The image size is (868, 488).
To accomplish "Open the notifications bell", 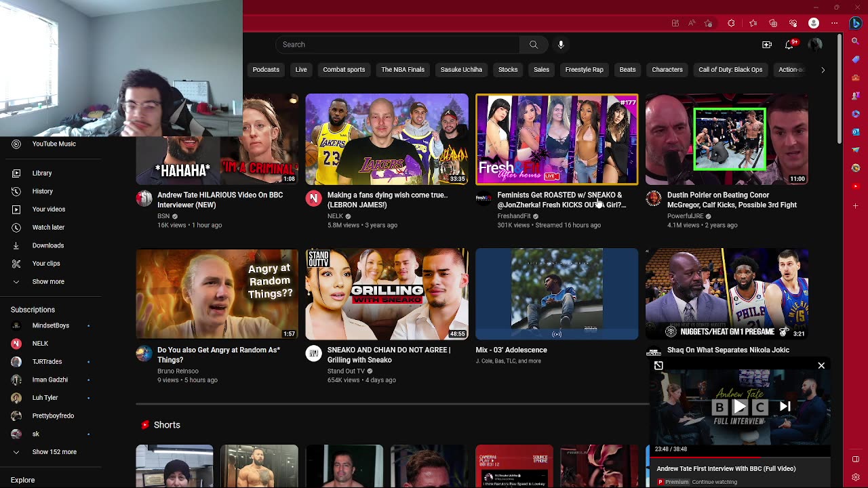I will 789,45.
